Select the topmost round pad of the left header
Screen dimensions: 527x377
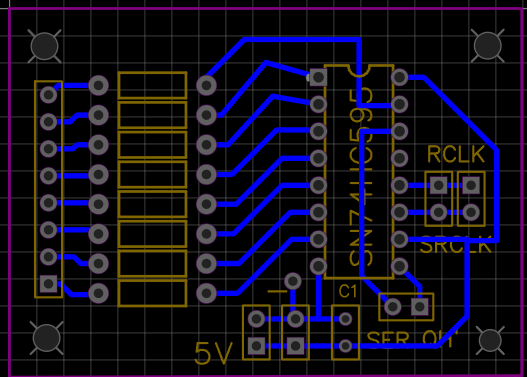click(x=48, y=95)
